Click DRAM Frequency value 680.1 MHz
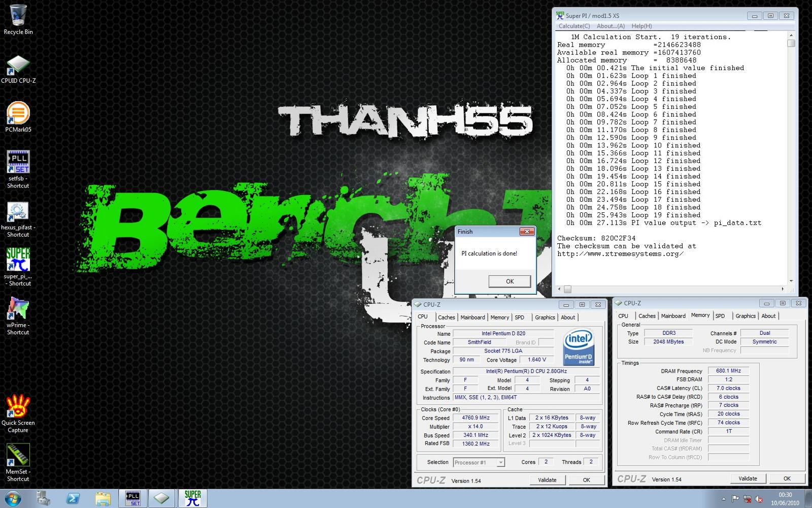Screen dimensions: 812x508 click(x=728, y=371)
